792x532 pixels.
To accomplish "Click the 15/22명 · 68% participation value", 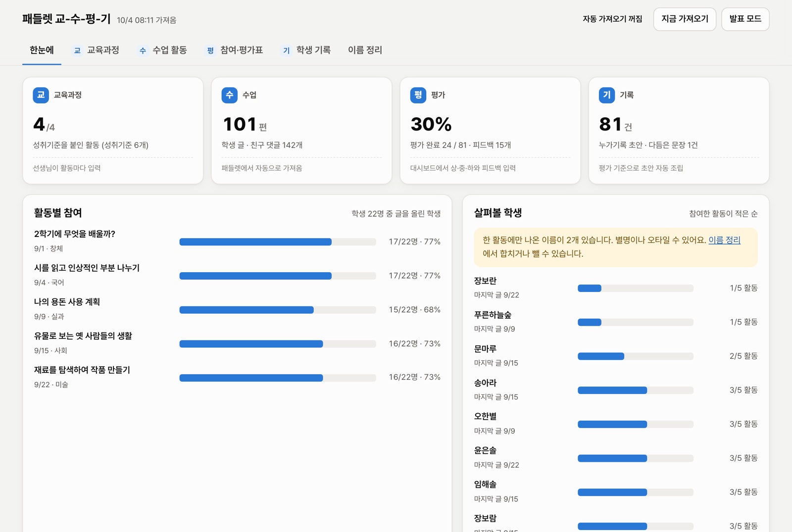I will [x=414, y=310].
